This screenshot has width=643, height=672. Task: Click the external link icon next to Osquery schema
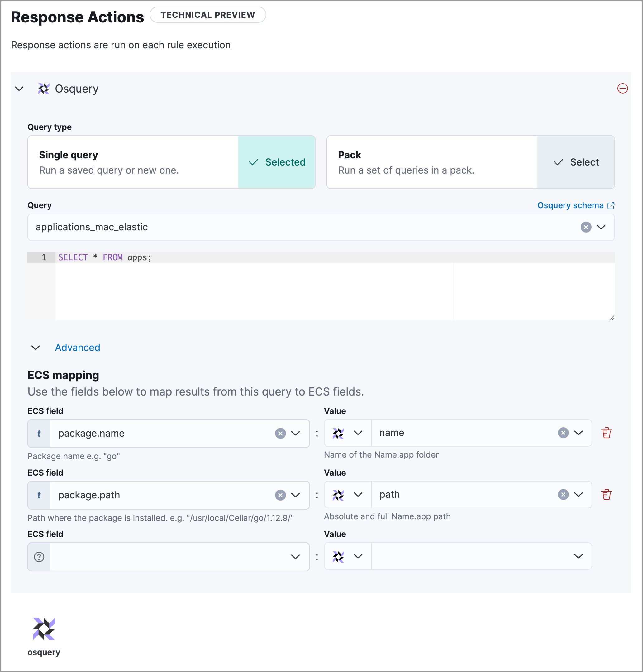pos(611,205)
